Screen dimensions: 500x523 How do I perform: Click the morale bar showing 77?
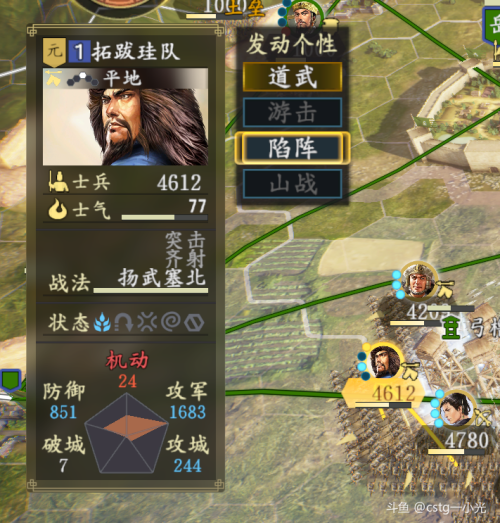[164, 217]
